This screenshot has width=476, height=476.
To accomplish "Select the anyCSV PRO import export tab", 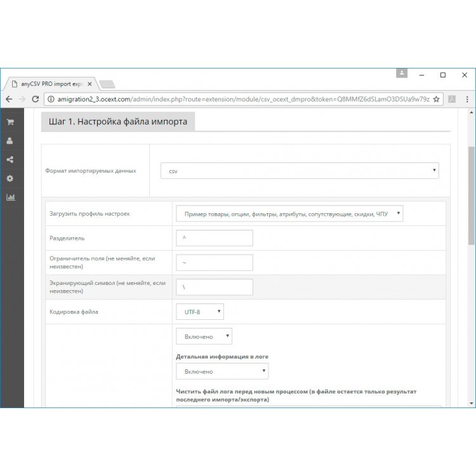I will pyautogui.click(x=51, y=84).
